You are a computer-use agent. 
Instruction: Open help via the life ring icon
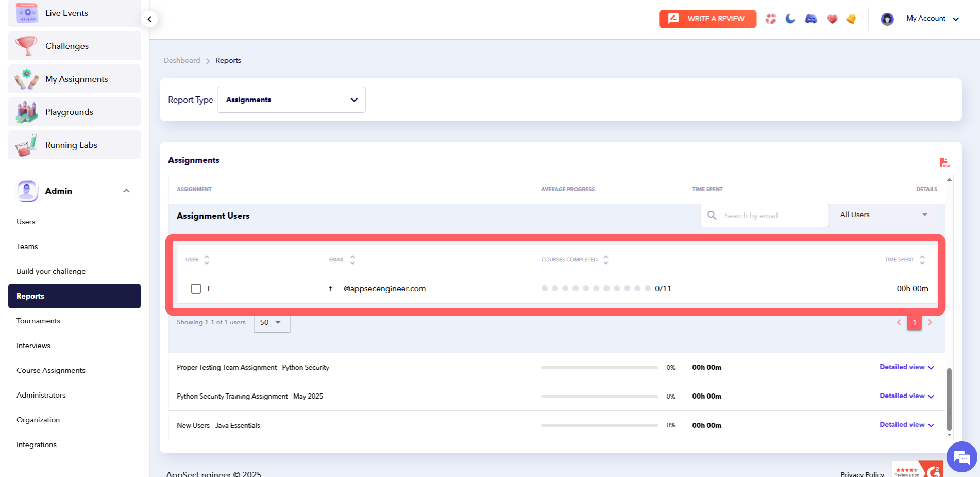click(770, 19)
